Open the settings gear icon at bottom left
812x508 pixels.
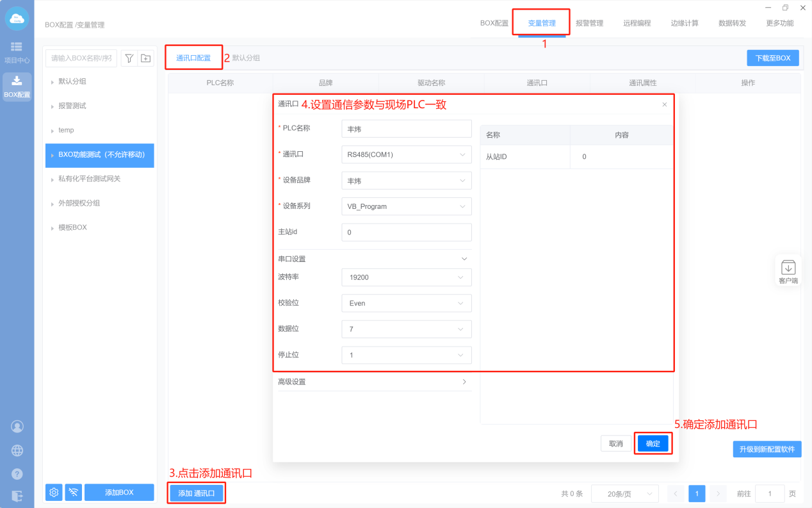click(54, 492)
